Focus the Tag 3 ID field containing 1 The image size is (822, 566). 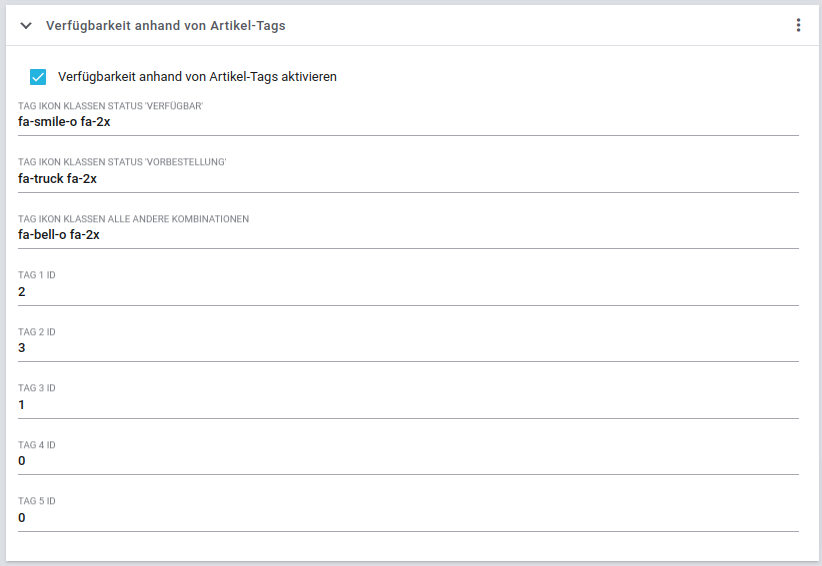(408, 405)
